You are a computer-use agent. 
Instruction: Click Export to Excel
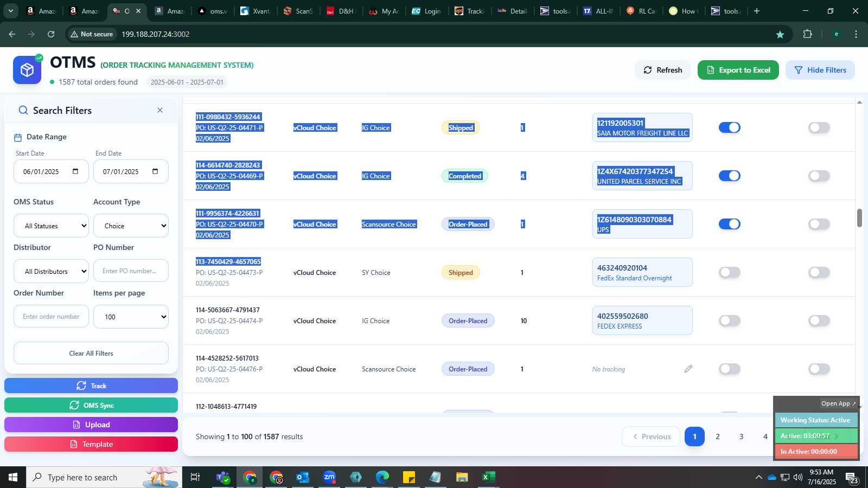click(x=738, y=70)
